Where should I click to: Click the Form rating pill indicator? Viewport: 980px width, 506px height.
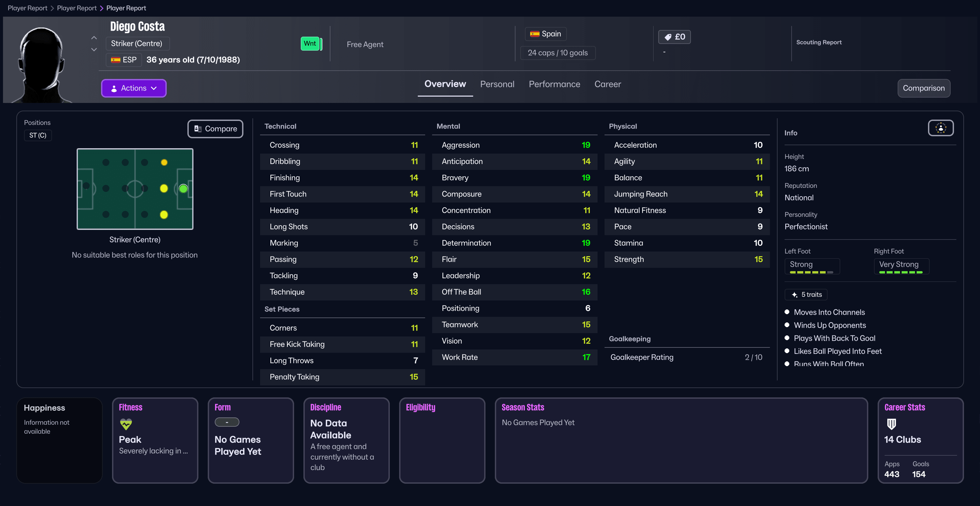pyautogui.click(x=227, y=422)
